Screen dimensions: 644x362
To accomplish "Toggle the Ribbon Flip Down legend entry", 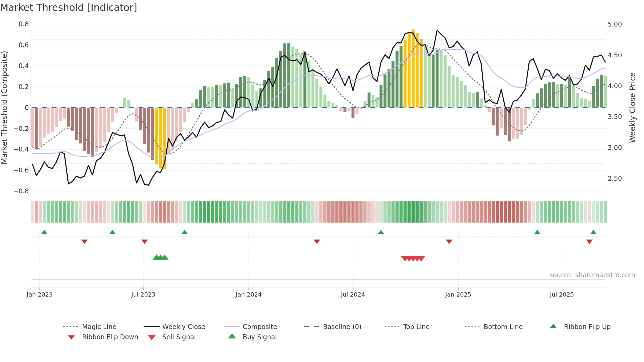I will point(103,337).
